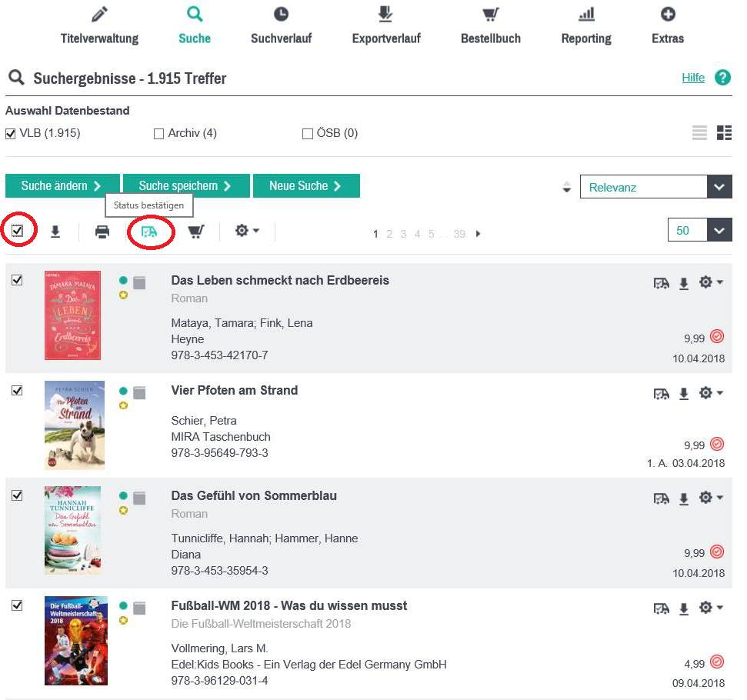Open the Relevanz sort dropdown

(x=655, y=187)
